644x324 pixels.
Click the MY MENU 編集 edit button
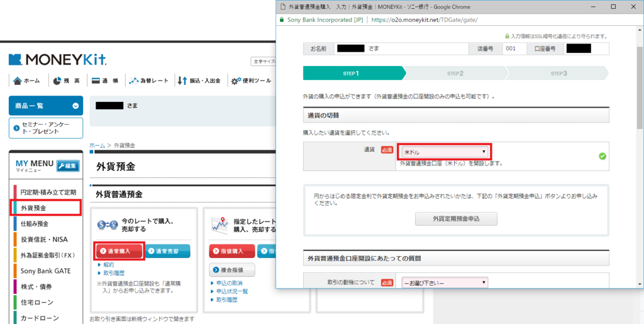tap(68, 166)
